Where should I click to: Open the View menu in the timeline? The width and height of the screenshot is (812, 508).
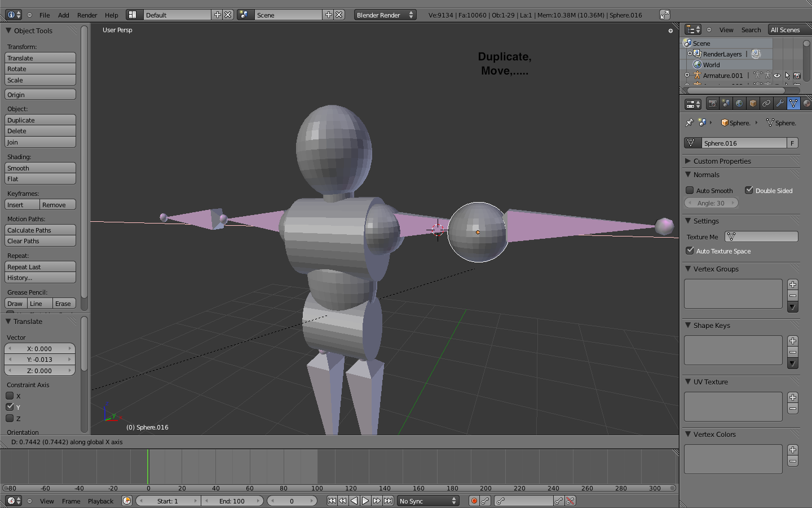coord(47,501)
